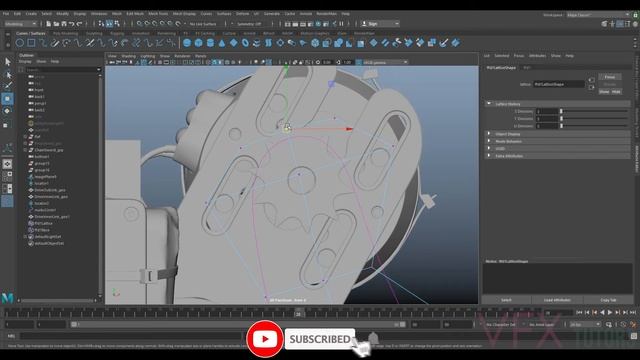Open the File menu

(x=6, y=14)
